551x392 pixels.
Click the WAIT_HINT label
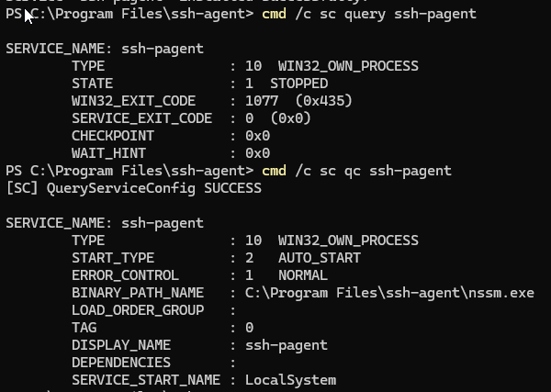(x=108, y=153)
